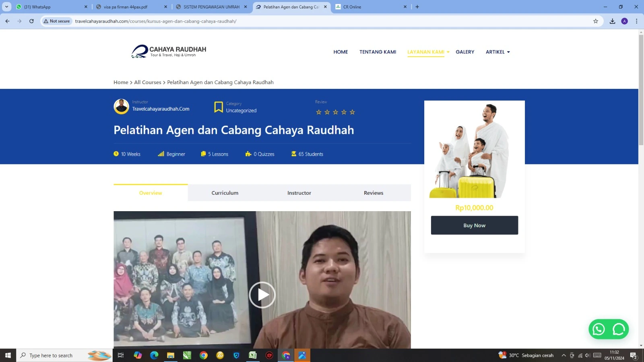This screenshot has height=362, width=644.
Task: Switch to the Instructor tab
Action: pyautogui.click(x=299, y=193)
